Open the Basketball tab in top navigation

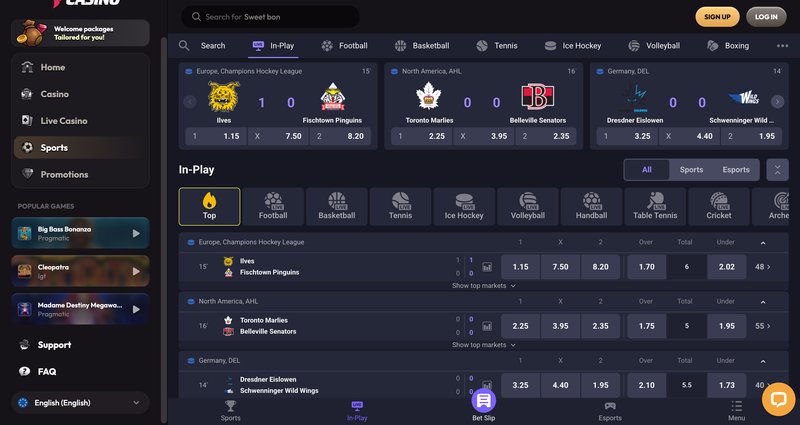(422, 46)
